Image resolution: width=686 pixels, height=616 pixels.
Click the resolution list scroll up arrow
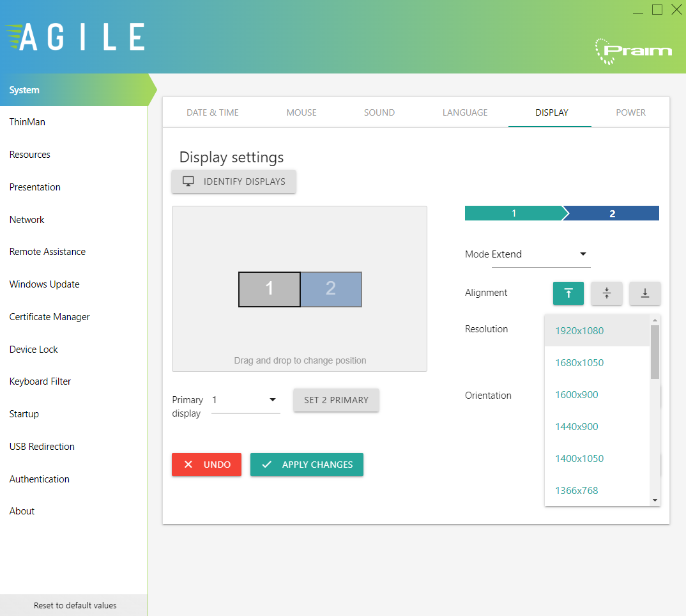tap(655, 320)
